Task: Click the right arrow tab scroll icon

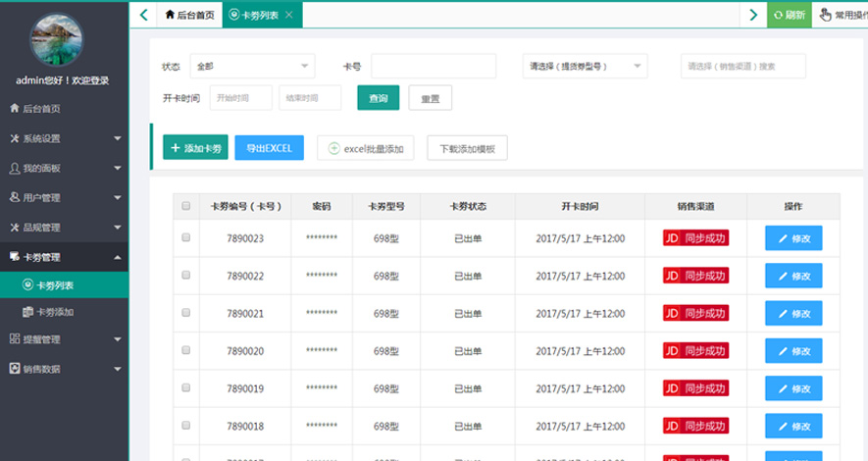Action: (x=752, y=15)
